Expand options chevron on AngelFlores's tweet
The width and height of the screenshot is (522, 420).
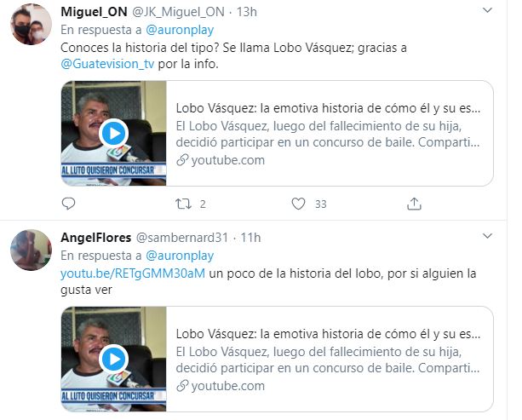click(487, 236)
